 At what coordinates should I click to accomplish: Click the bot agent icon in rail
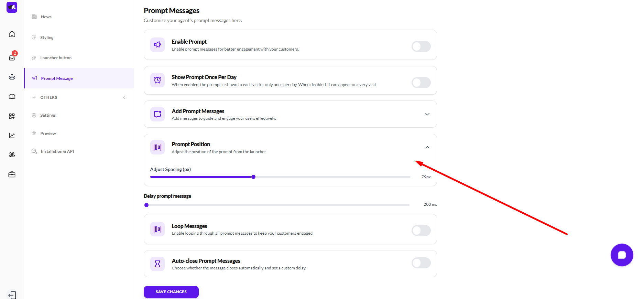click(x=12, y=77)
